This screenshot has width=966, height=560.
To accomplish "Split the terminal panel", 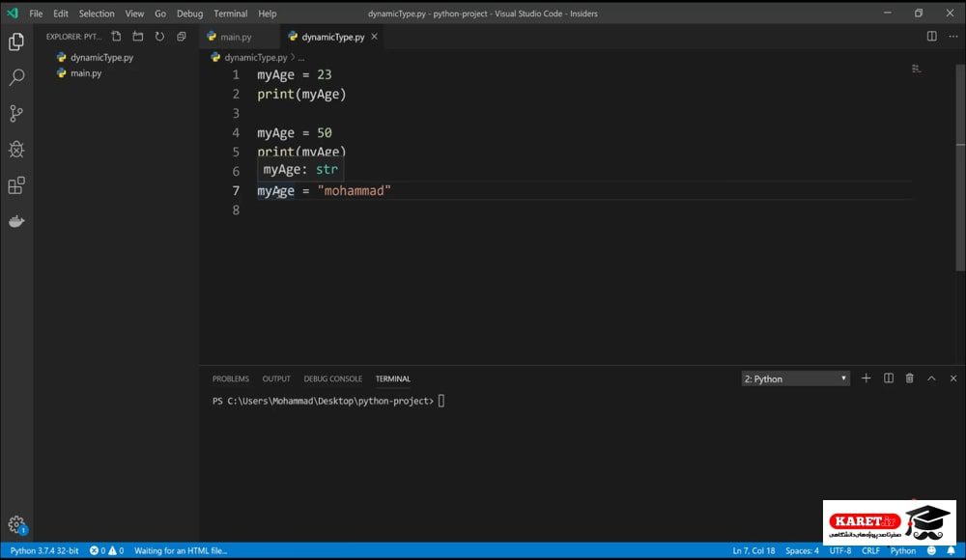I will click(x=889, y=378).
